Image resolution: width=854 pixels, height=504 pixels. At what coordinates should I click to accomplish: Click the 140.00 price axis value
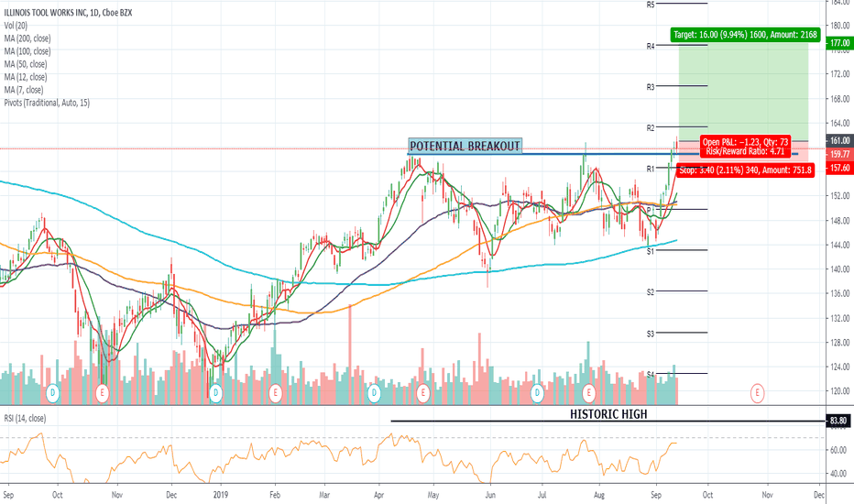(x=840, y=269)
